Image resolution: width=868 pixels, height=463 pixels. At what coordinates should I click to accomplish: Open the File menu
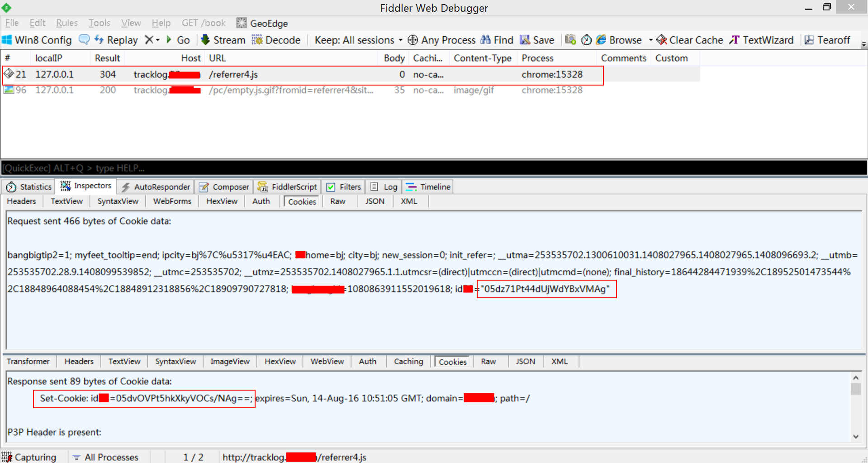point(12,23)
